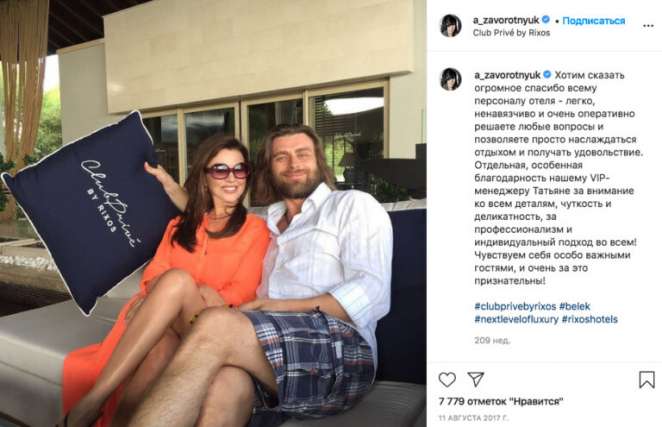Viewport: 662px width, 427px height.
Task: Open the #nextlevelofluxury hashtag
Action: click(516, 319)
